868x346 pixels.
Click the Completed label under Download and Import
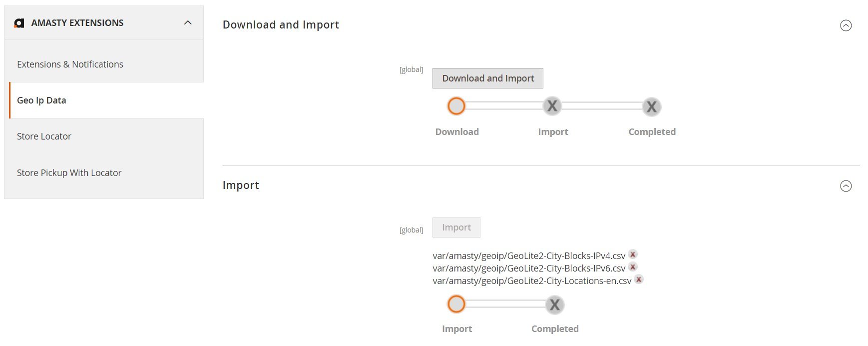point(652,131)
